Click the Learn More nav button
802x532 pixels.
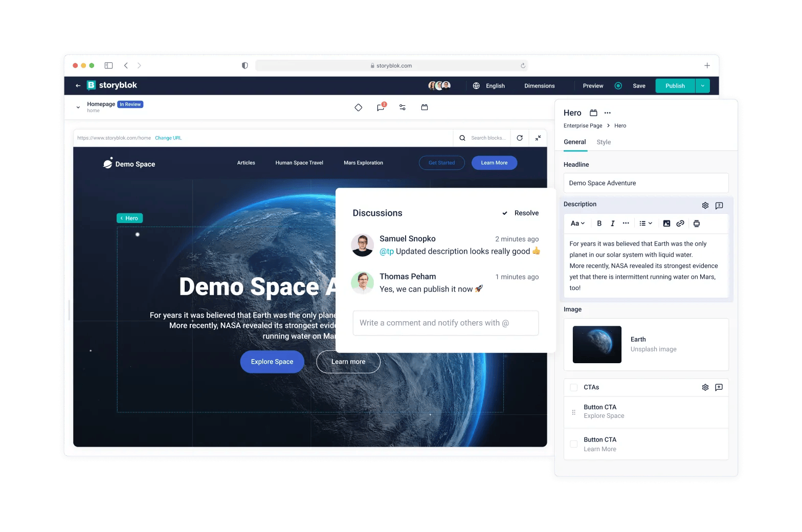click(x=494, y=163)
